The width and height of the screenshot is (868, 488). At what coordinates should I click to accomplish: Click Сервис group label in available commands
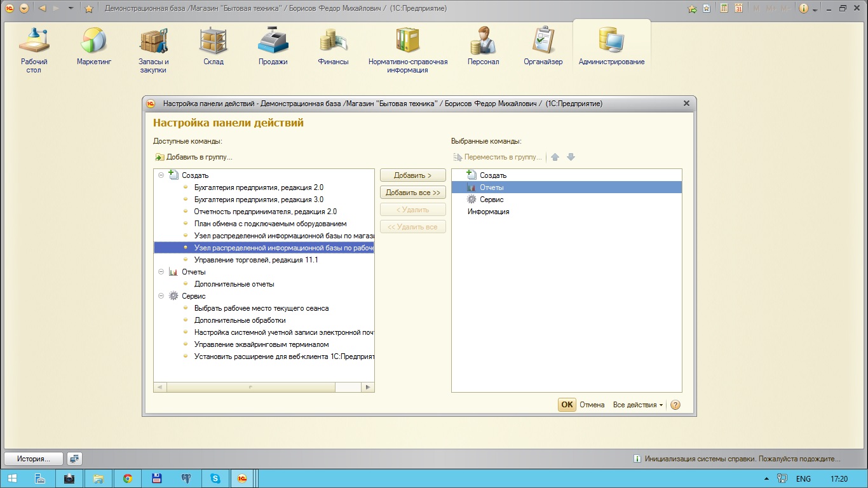[x=193, y=296]
